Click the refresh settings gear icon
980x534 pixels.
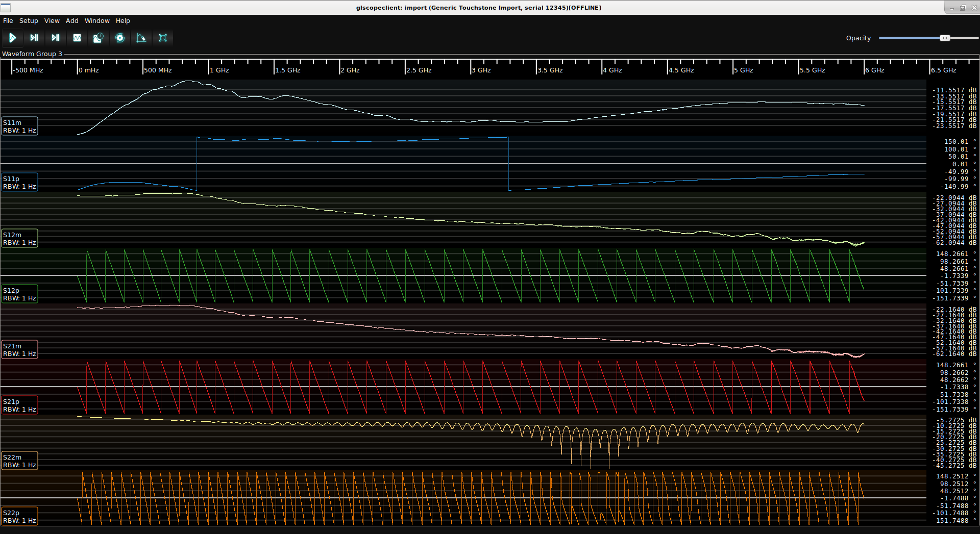click(x=120, y=38)
